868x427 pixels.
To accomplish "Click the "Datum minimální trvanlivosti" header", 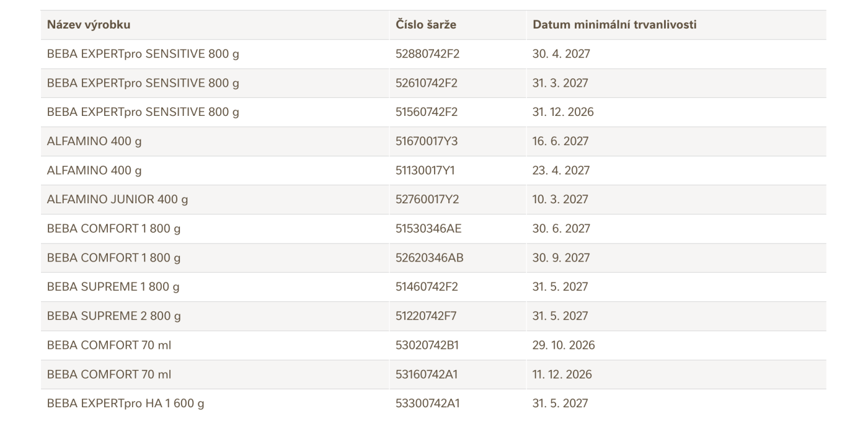I will [614, 25].
